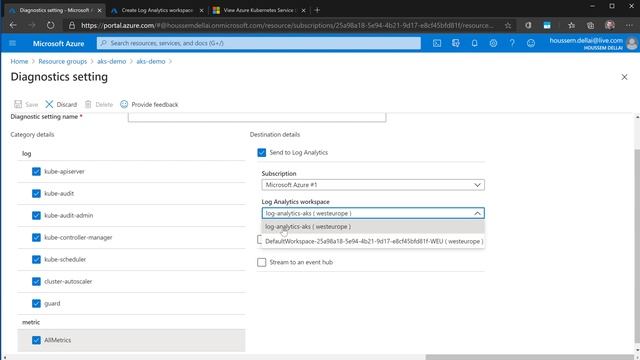Click Provide feedback

point(149,104)
